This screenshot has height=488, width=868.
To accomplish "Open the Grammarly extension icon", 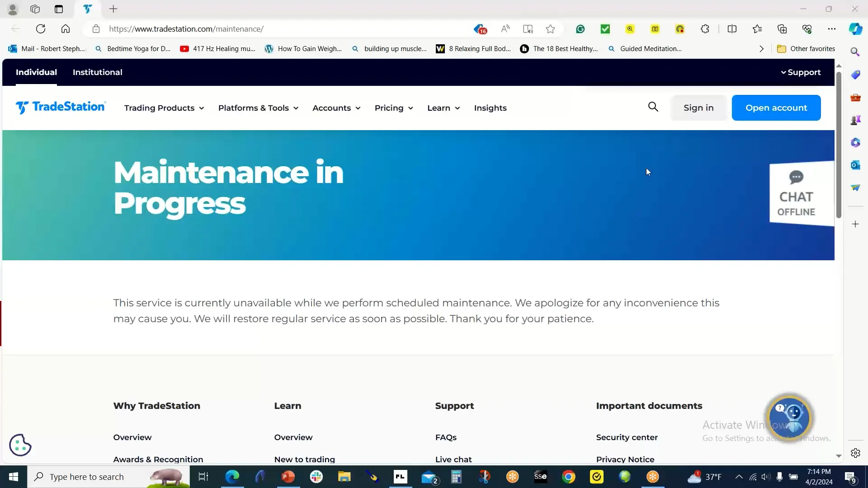I will [580, 28].
